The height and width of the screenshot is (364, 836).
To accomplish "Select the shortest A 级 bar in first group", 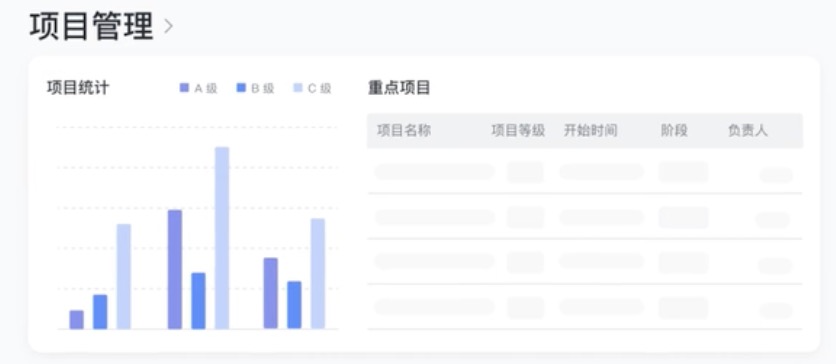I will point(77,320).
